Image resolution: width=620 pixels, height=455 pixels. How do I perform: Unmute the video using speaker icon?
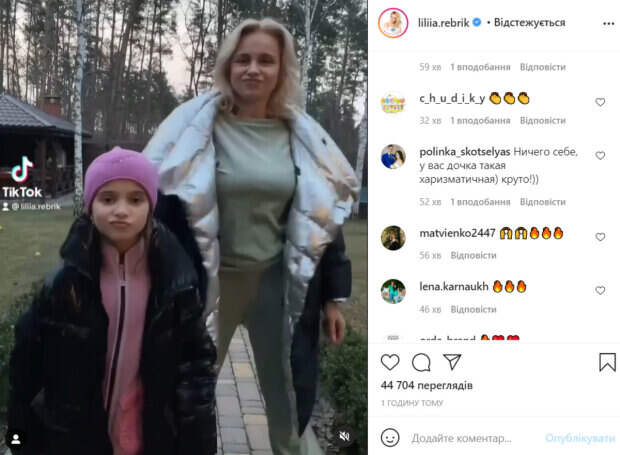click(344, 436)
